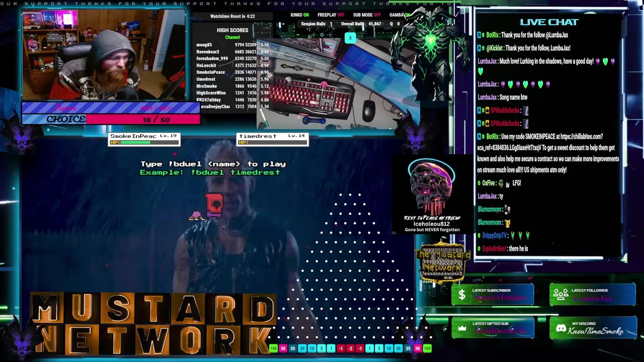Click the horizontal bar below live chat

click(540, 258)
